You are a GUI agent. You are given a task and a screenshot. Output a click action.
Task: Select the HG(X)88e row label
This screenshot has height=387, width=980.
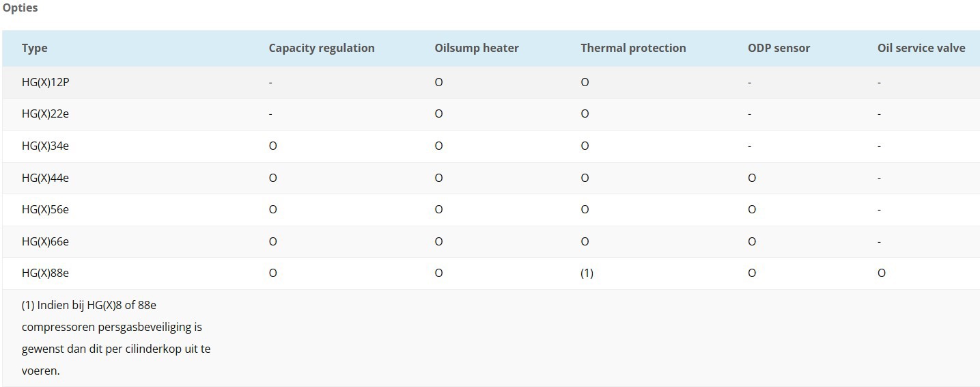click(x=45, y=273)
